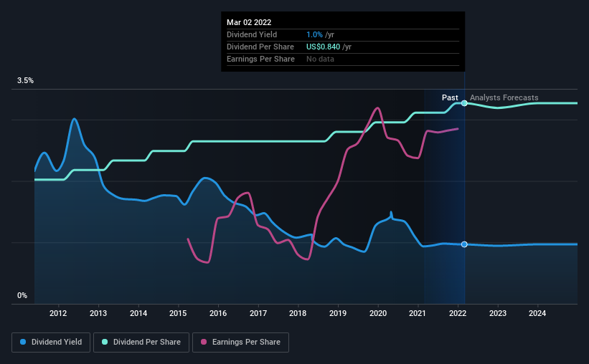Image resolution: width=589 pixels, height=364 pixels.
Task: Click the 2017 x-axis label
Action: click(x=258, y=313)
